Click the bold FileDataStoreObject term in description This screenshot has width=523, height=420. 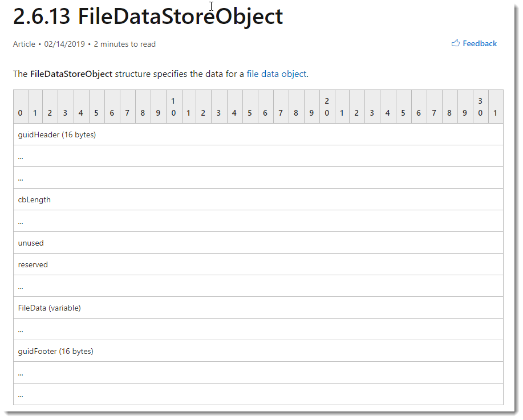[x=71, y=74]
